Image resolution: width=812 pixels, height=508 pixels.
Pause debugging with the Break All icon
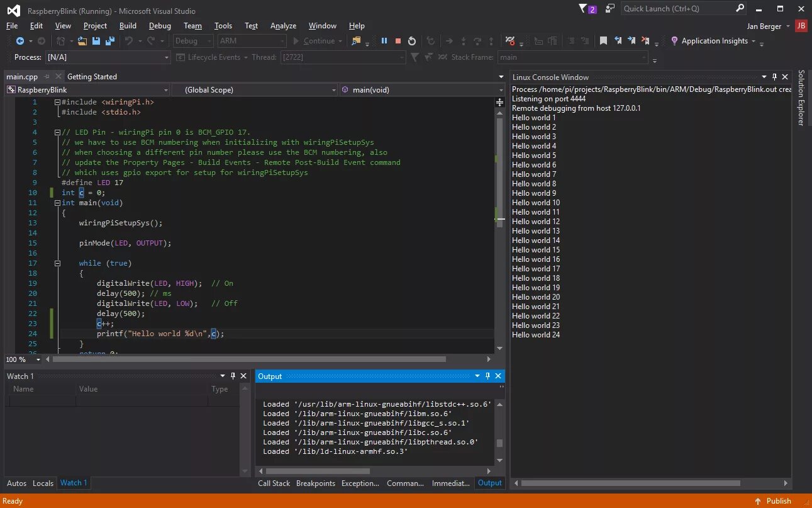point(384,40)
